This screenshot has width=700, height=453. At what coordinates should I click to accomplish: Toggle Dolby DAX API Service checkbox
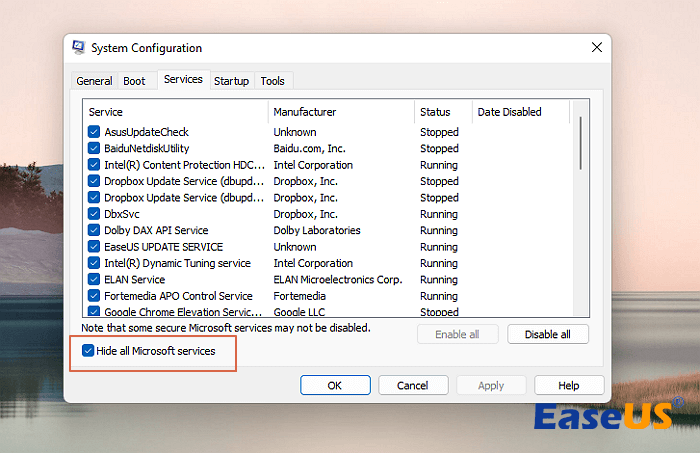pos(94,230)
